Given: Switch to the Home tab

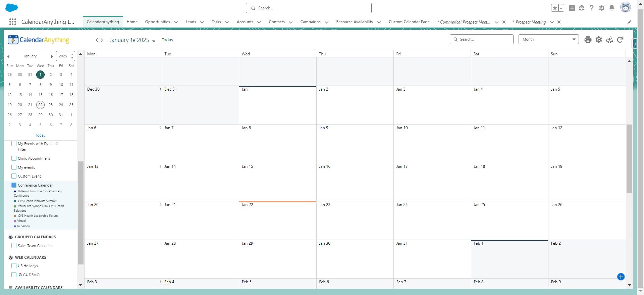Looking at the screenshot, I should point(132,22).
